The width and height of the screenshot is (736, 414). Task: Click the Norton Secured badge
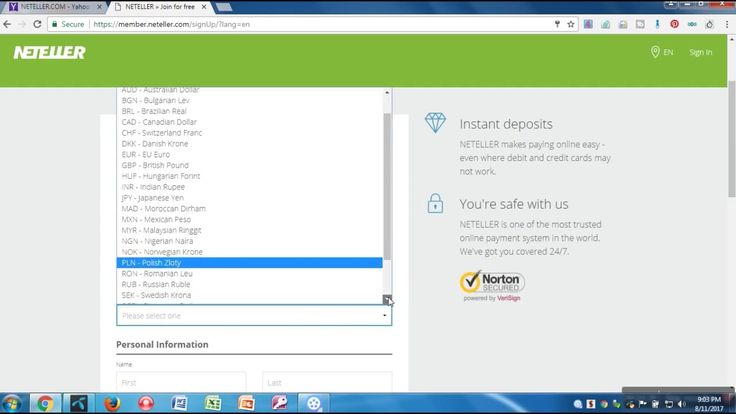coord(492,285)
